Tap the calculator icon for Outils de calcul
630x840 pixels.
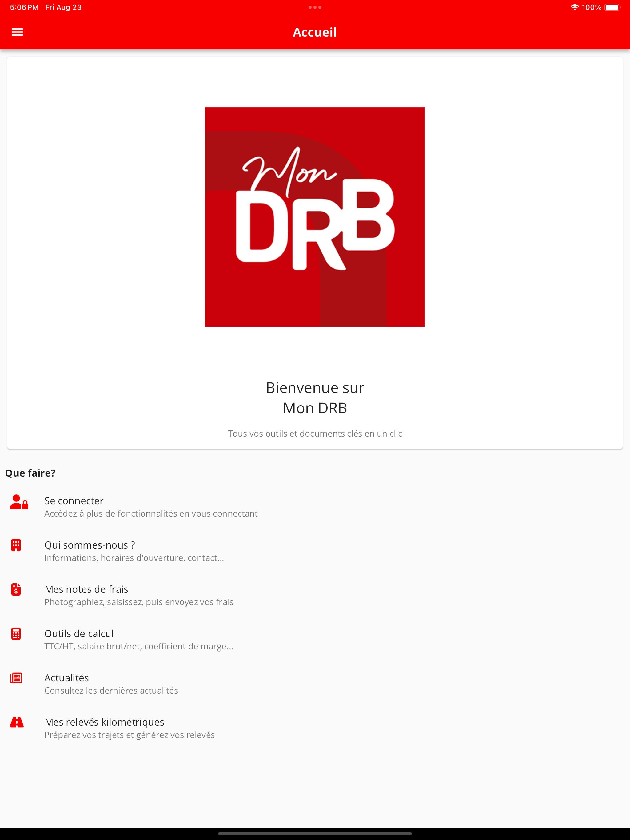click(x=16, y=633)
